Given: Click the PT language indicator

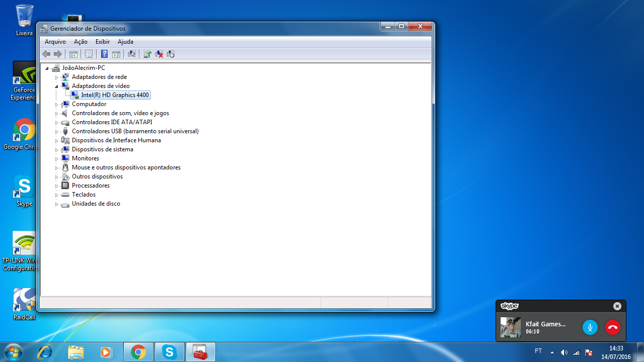Looking at the screenshot, I should click(538, 351).
